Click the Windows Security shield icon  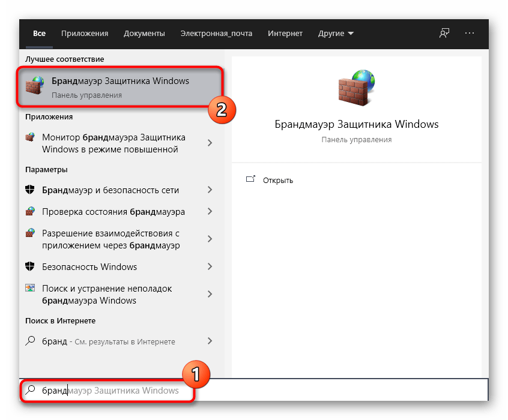point(31,267)
